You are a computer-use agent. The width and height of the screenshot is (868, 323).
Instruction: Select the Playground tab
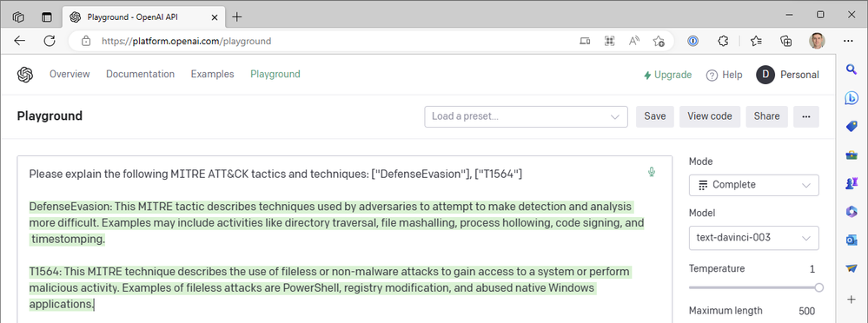[275, 74]
